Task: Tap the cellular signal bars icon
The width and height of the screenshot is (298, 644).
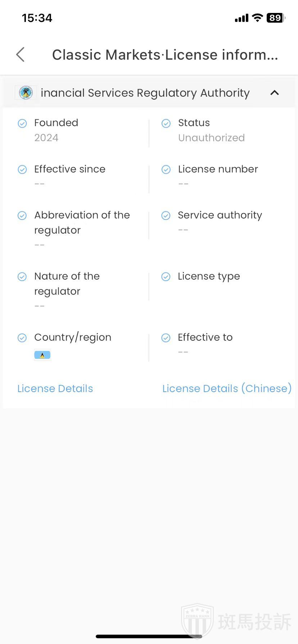Action: [x=241, y=18]
